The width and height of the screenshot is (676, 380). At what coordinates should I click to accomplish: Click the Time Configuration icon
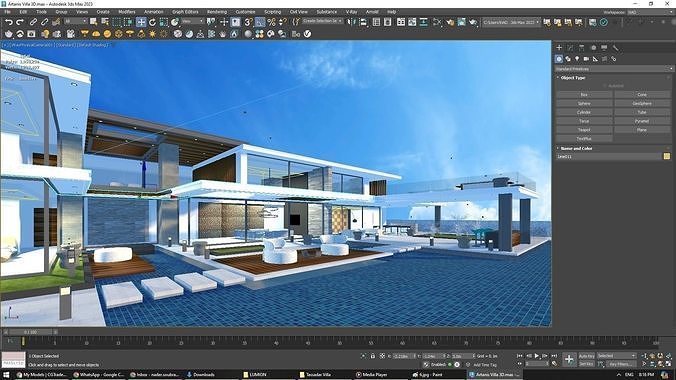[554, 364]
